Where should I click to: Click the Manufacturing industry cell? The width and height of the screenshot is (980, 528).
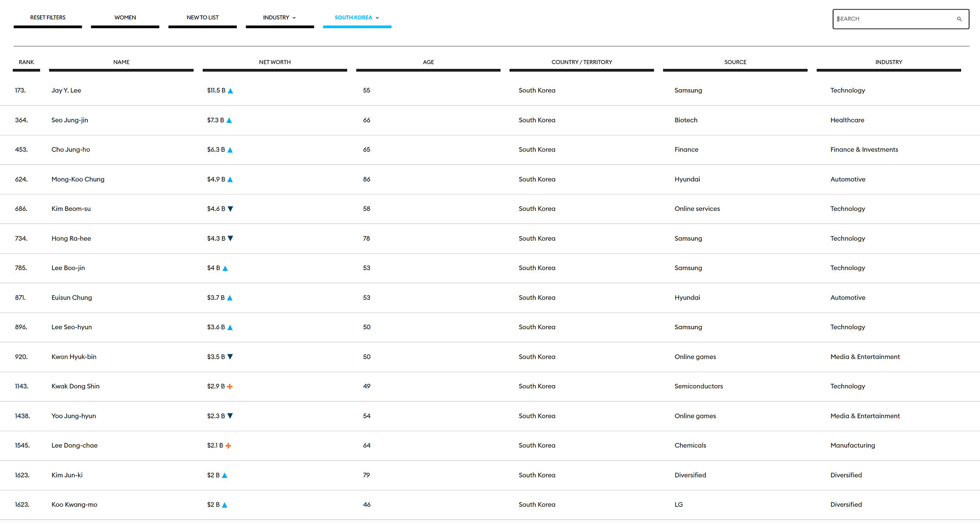[x=852, y=445]
